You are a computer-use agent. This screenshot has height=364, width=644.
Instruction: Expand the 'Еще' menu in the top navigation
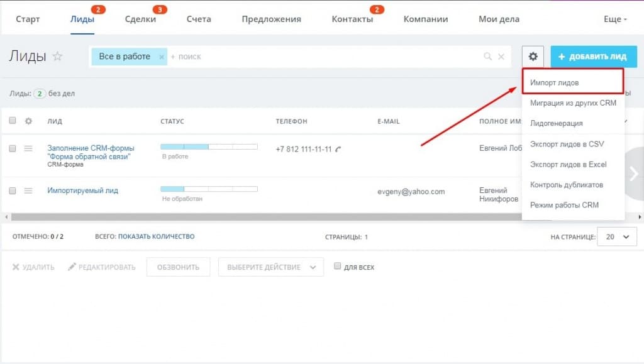point(615,19)
